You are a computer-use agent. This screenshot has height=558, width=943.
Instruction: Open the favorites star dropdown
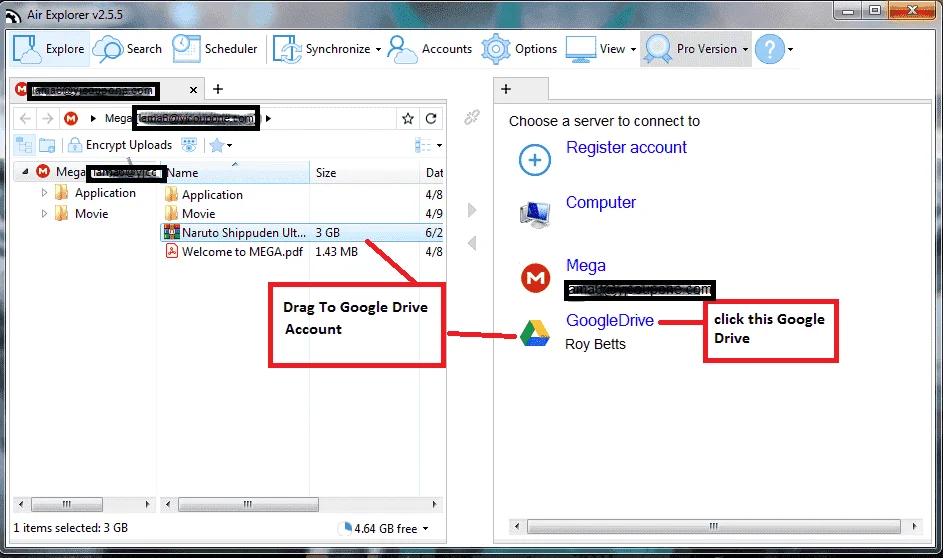tap(221, 145)
